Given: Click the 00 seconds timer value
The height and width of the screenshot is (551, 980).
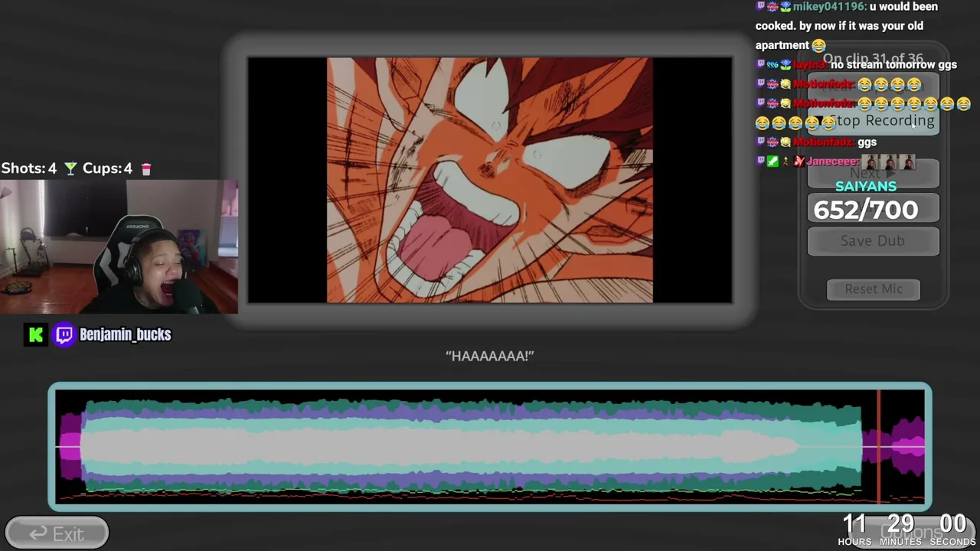Looking at the screenshot, I should point(952,524).
